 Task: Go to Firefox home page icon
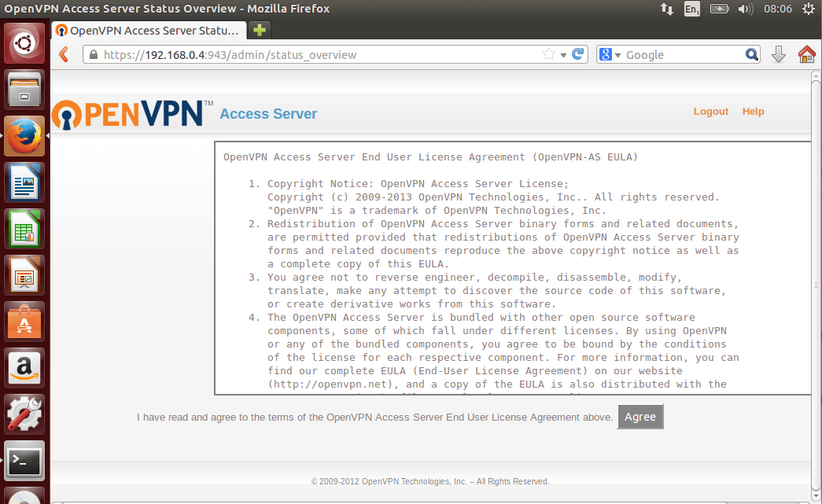tap(806, 54)
